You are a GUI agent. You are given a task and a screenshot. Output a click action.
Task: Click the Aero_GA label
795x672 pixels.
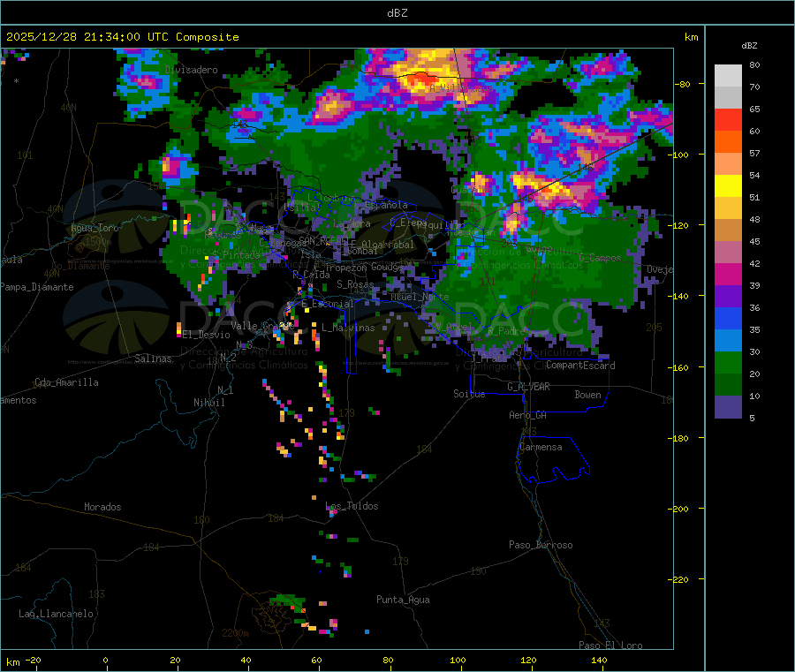[x=528, y=415]
